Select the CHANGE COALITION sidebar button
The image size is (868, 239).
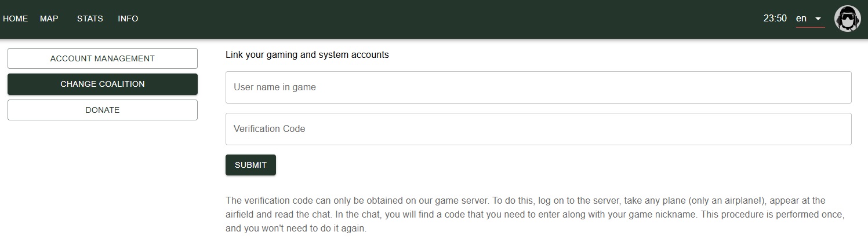[102, 84]
